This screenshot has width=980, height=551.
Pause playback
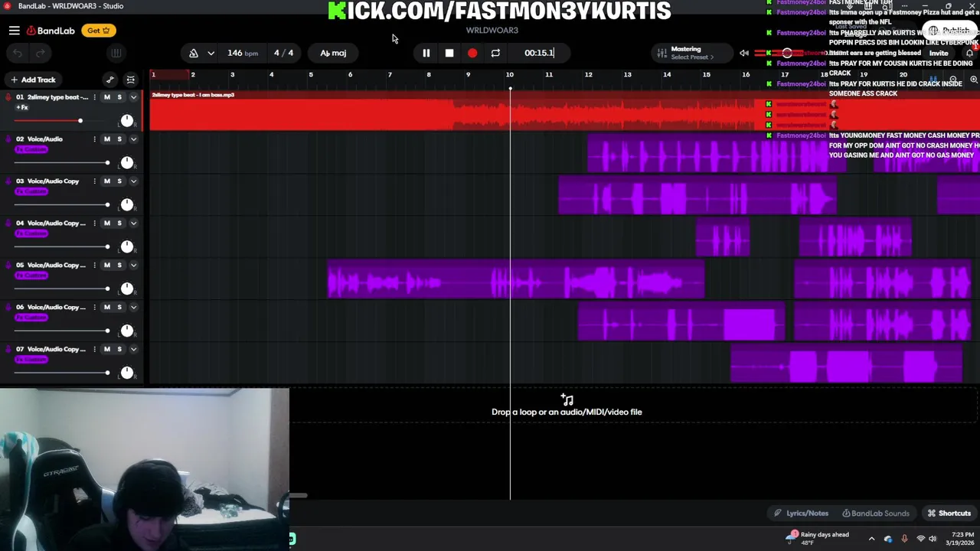pos(426,53)
